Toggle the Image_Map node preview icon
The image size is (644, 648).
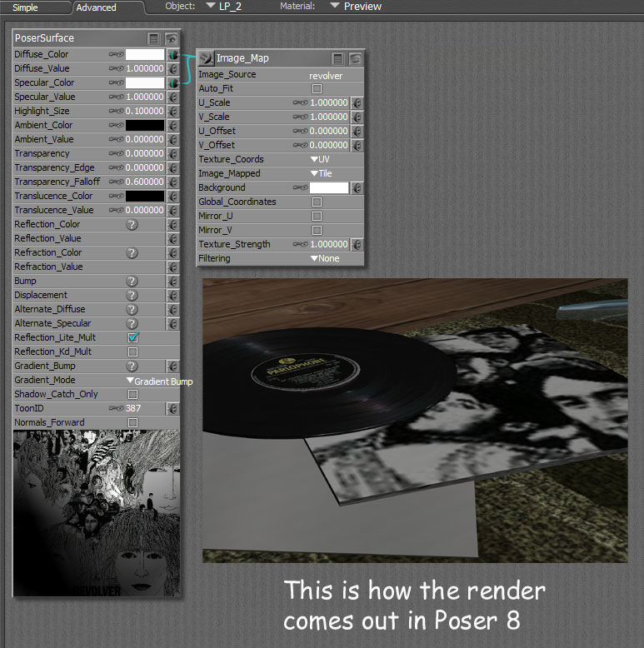click(x=355, y=58)
